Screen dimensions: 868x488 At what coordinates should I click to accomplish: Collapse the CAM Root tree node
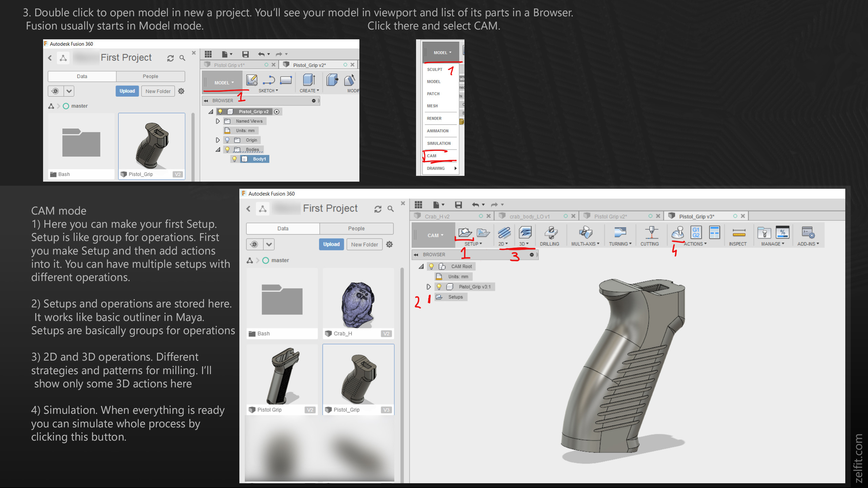[421, 266]
